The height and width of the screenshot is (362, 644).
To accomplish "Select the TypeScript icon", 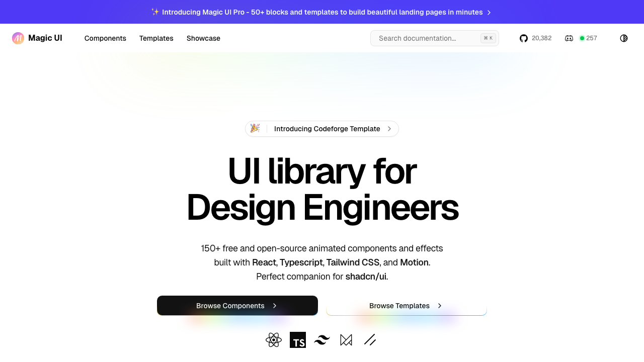I will click(x=297, y=340).
